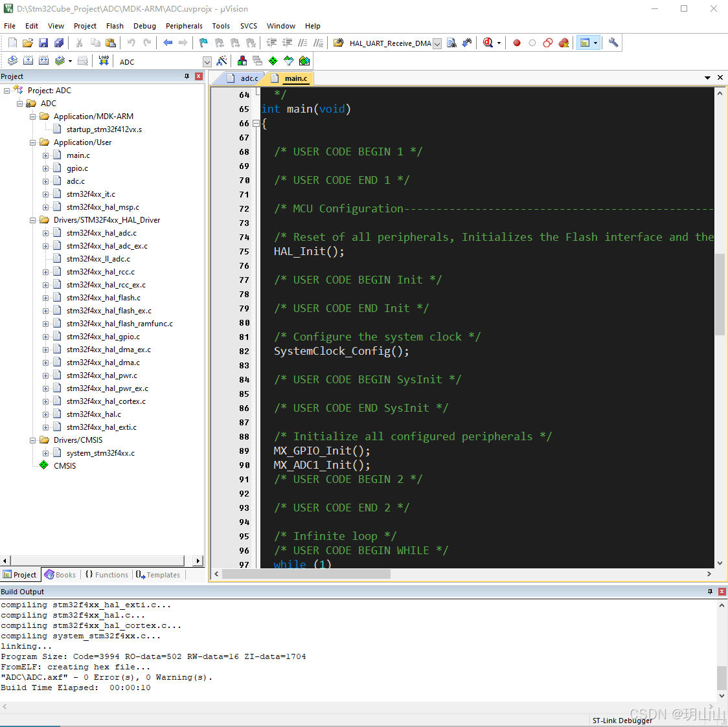This screenshot has width=728, height=727.
Task: Close the active editor tab
Action: (720, 78)
